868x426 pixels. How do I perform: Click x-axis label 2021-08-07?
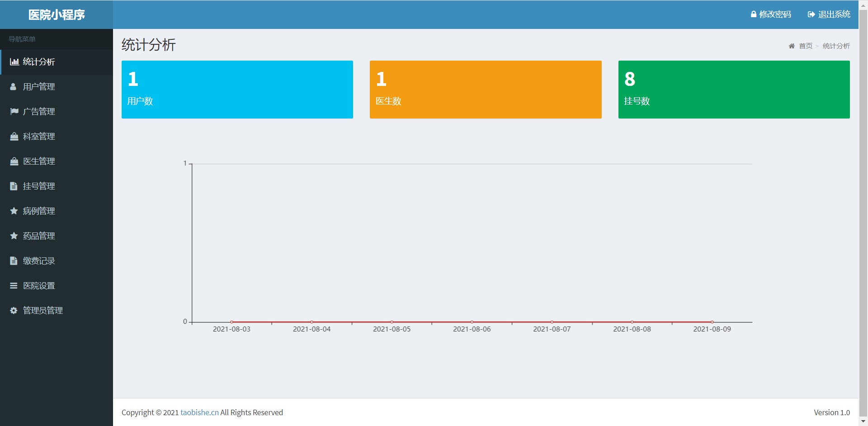[x=552, y=329]
